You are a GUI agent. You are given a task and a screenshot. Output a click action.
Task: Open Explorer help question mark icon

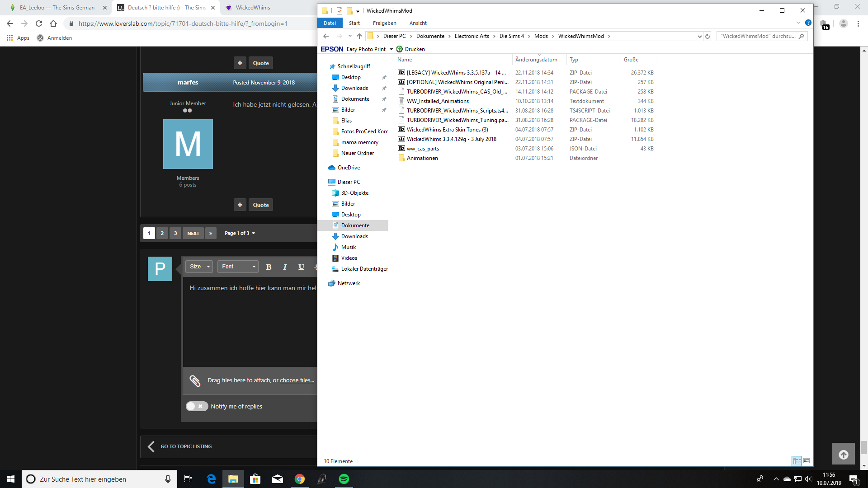(x=808, y=23)
